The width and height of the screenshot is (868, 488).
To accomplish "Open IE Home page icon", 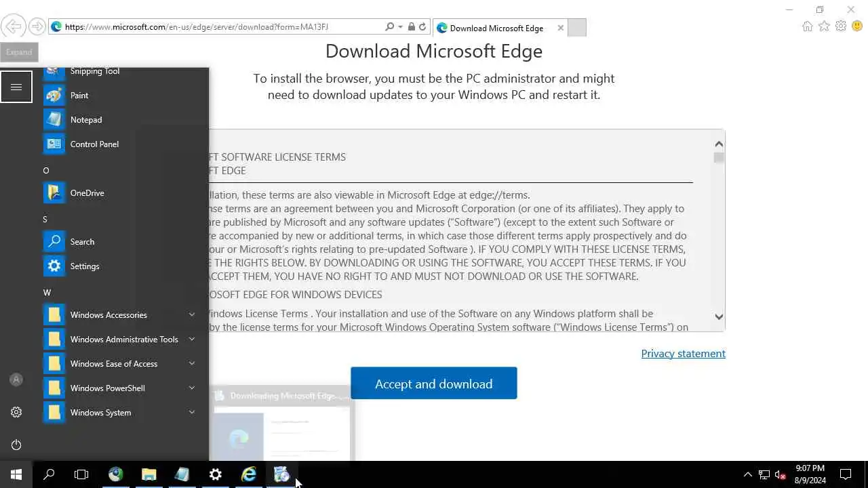I will [807, 26].
